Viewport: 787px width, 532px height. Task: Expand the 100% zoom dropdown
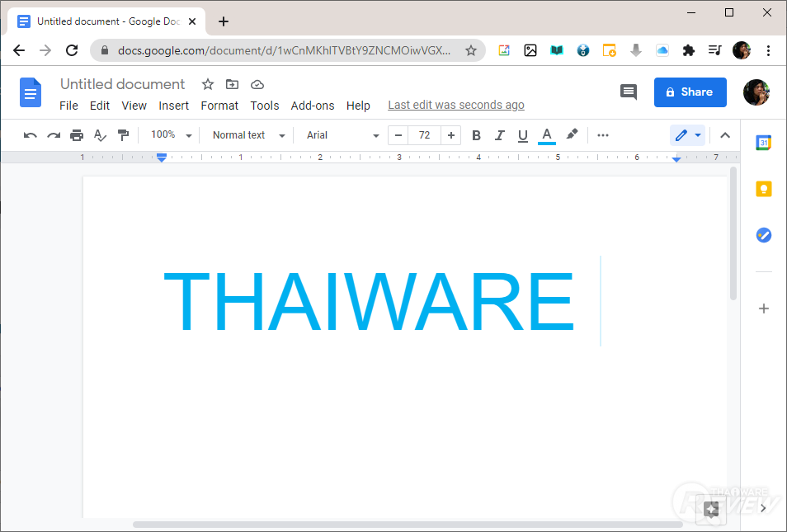(x=171, y=135)
